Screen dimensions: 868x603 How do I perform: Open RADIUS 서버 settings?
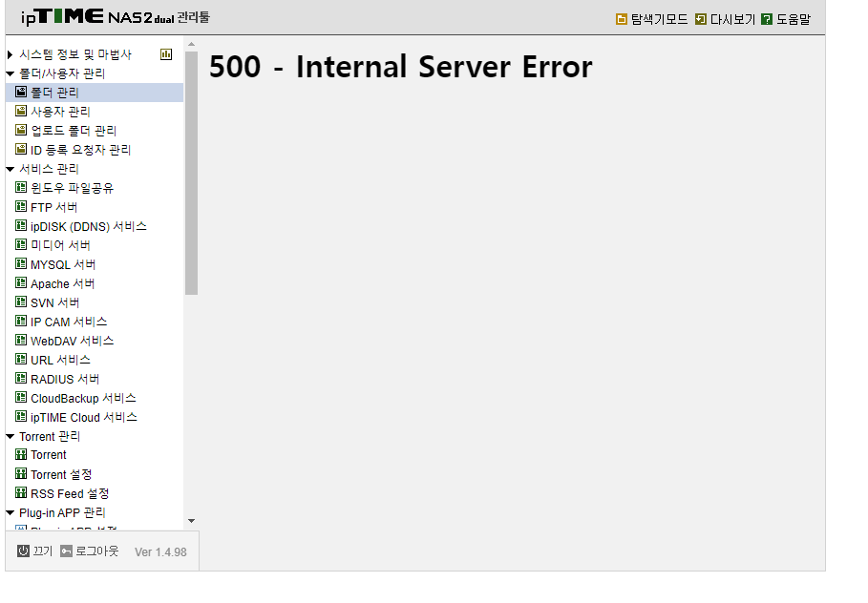[x=65, y=379]
